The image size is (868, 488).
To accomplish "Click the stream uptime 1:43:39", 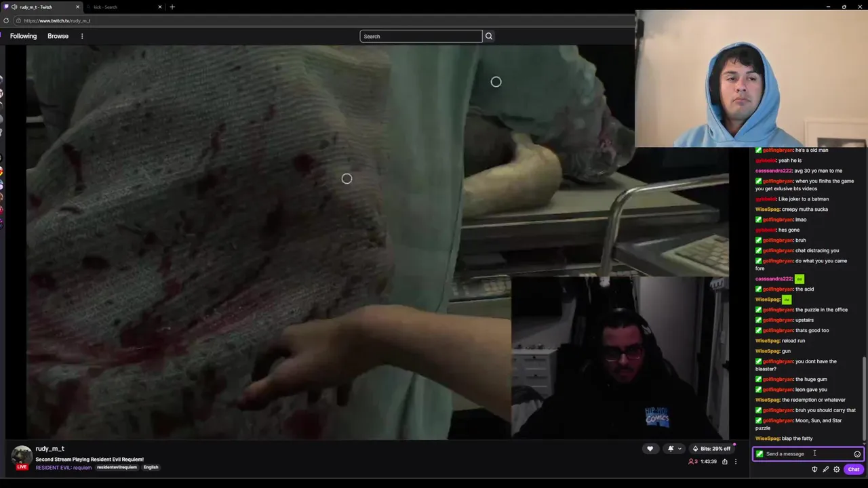I will click(x=709, y=462).
